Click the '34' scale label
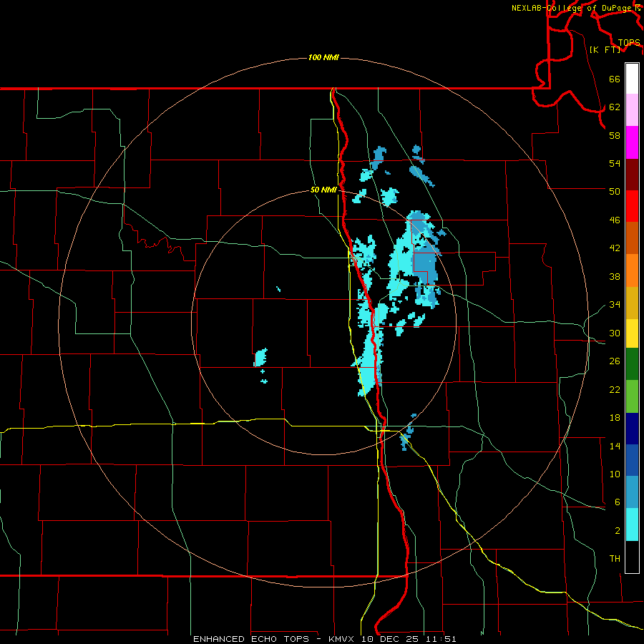 [615, 305]
